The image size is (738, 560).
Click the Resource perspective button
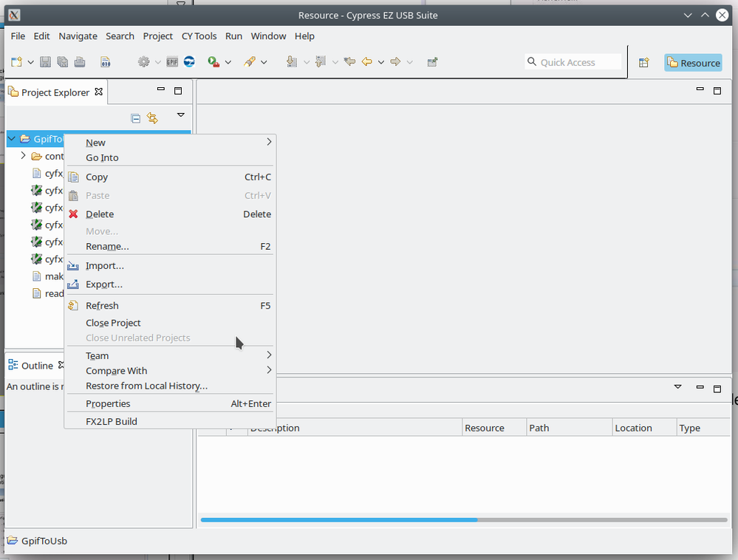693,63
